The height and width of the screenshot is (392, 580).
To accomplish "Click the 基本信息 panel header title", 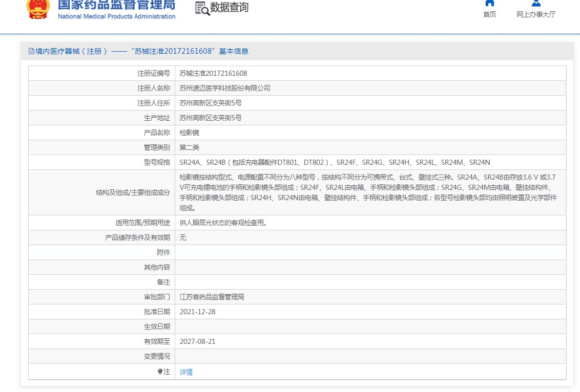I will coord(138,51).
